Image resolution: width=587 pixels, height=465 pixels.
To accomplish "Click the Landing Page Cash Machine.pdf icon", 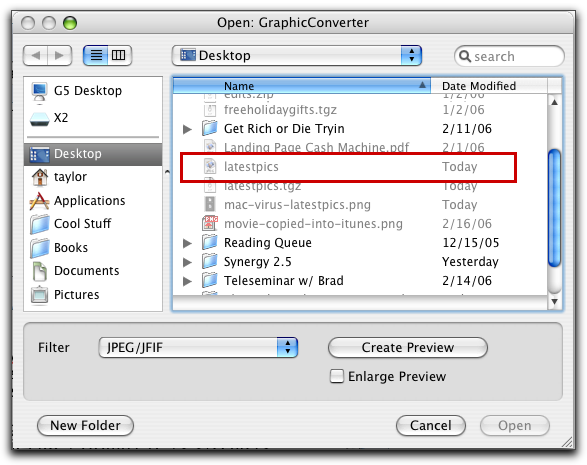I will 210,146.
